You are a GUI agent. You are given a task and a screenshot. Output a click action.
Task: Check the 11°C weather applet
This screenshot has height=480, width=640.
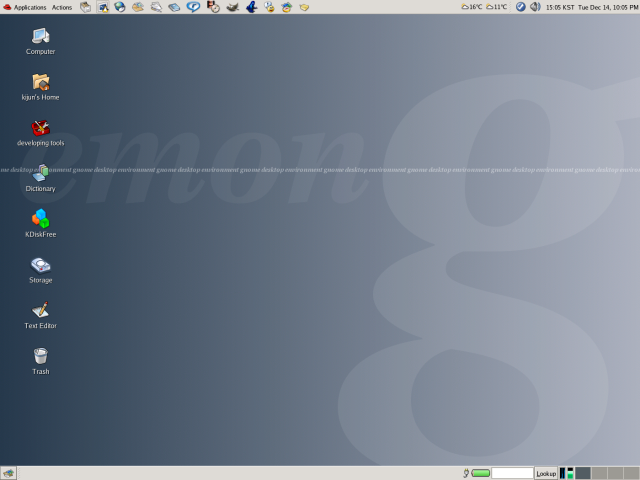(496, 7)
